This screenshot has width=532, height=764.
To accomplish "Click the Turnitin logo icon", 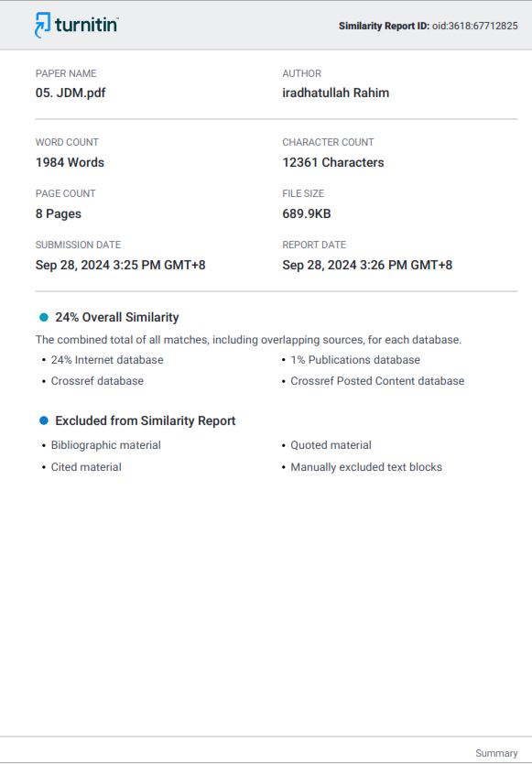I will tap(42, 25).
